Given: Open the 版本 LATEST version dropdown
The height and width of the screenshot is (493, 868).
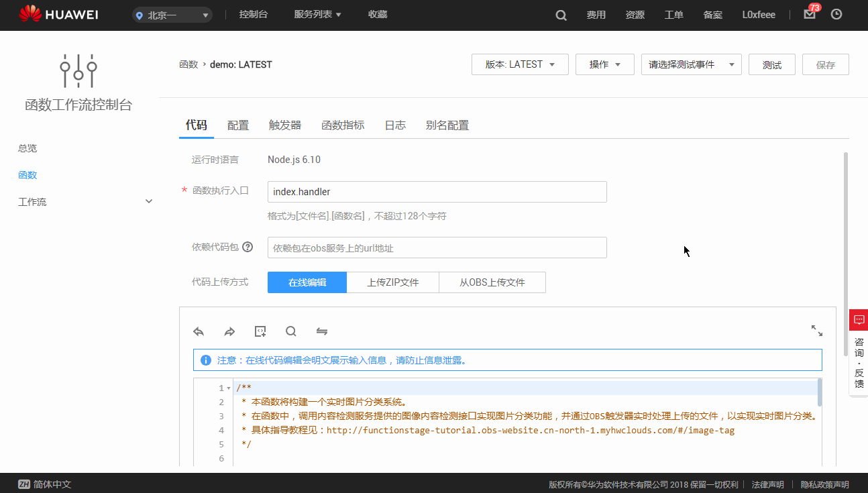Looking at the screenshot, I should pyautogui.click(x=519, y=64).
